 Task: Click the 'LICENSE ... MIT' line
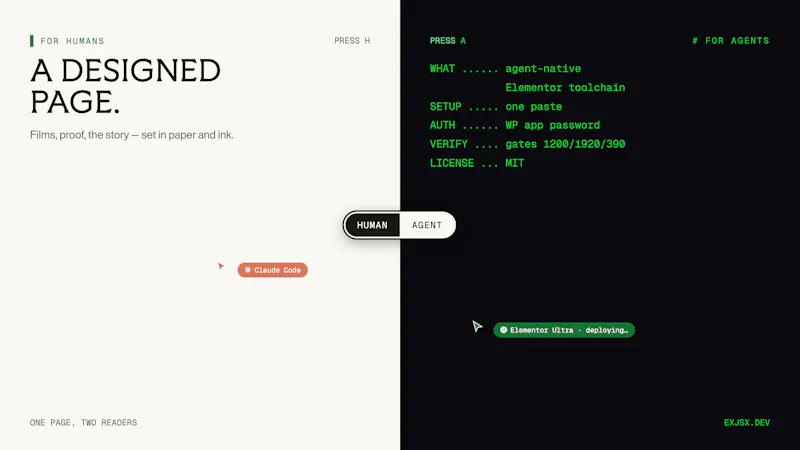[x=477, y=163]
